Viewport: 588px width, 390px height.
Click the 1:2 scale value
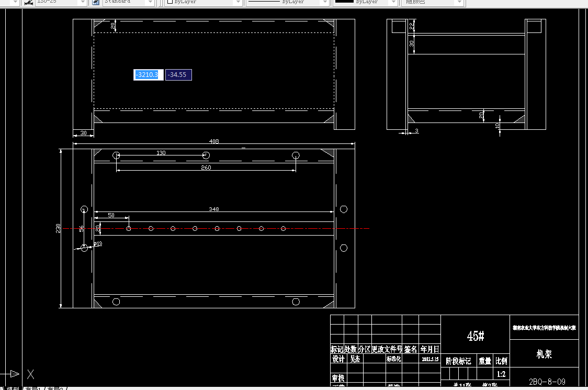501,374
